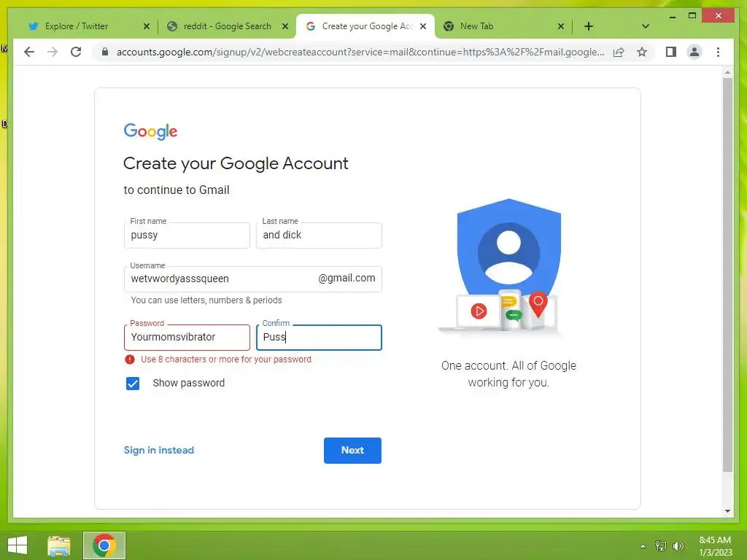Viewport: 747px width, 560px height.
Task: Open the Chrome three-dot menu
Action: point(718,52)
